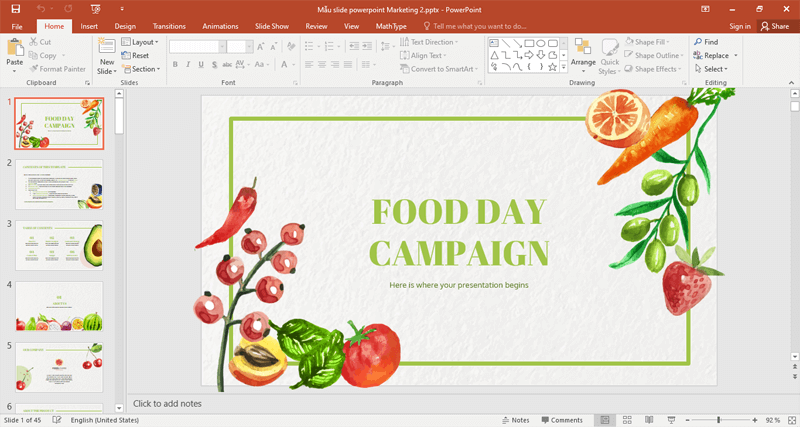This screenshot has width=800, height=427.
Task: Click Decrease Font Size icon
Action: pos(274,47)
